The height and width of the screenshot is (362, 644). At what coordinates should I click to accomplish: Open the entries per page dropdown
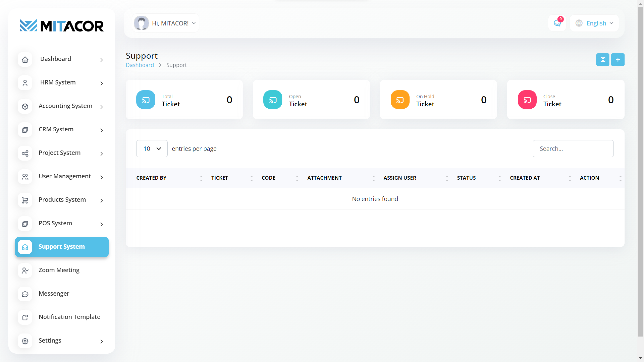point(152,149)
